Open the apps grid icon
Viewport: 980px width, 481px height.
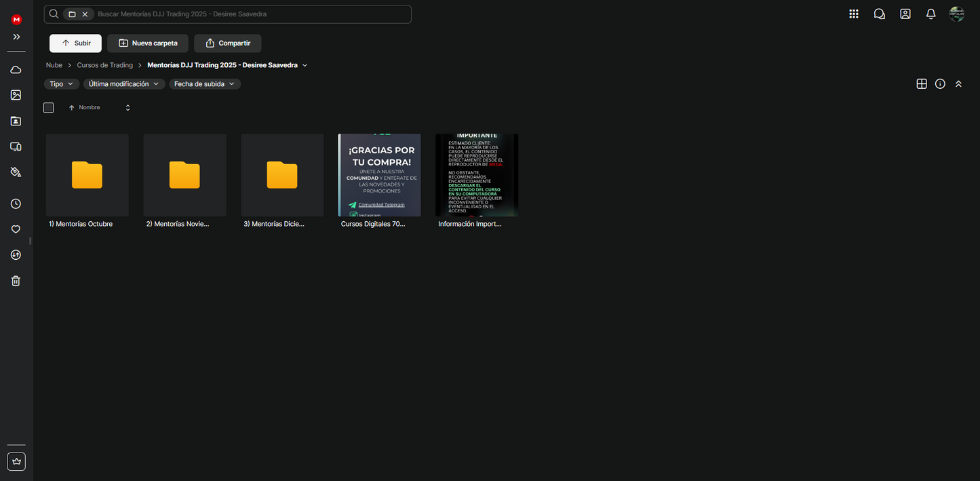(x=853, y=14)
